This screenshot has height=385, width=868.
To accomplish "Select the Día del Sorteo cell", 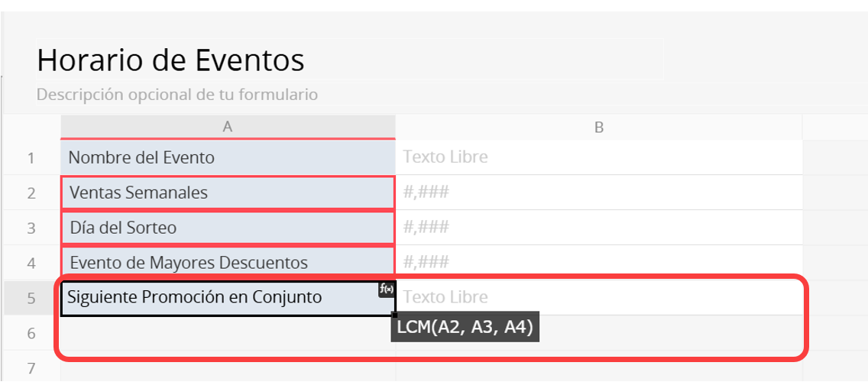I will pyautogui.click(x=228, y=228).
